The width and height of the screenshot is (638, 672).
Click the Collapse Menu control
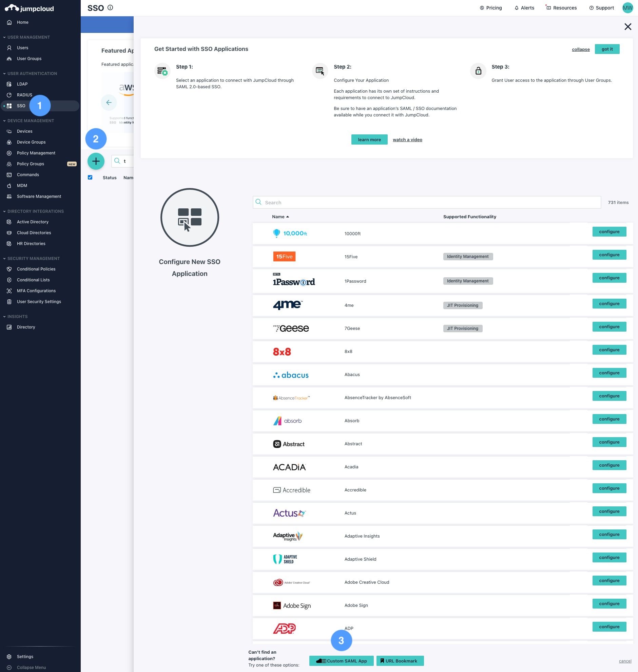point(31,668)
